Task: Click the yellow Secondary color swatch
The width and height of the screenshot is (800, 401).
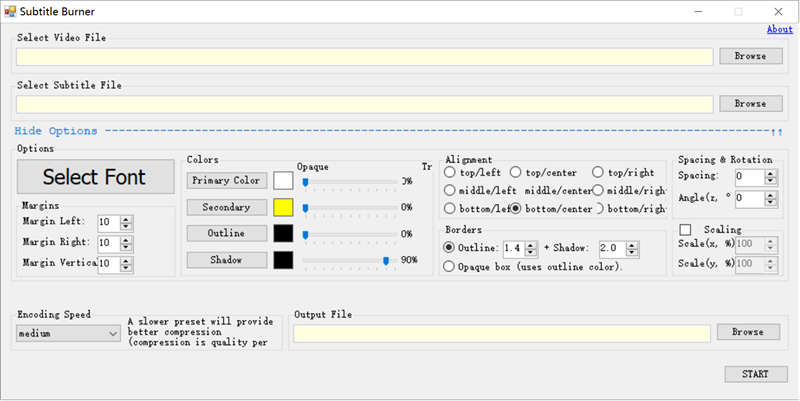Action: [283, 207]
